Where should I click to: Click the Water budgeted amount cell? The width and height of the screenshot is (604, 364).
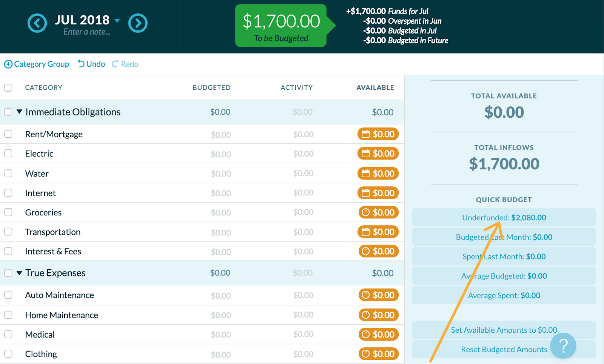click(221, 174)
